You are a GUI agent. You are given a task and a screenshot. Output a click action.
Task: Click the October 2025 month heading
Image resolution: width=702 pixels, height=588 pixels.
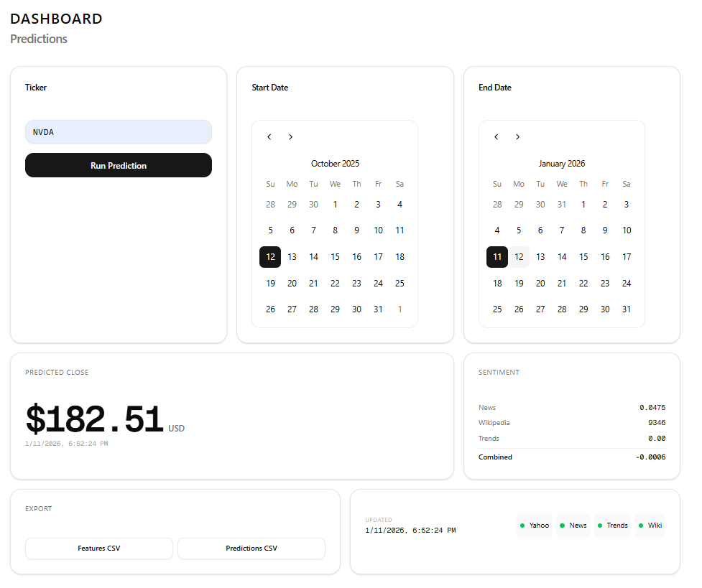(335, 164)
